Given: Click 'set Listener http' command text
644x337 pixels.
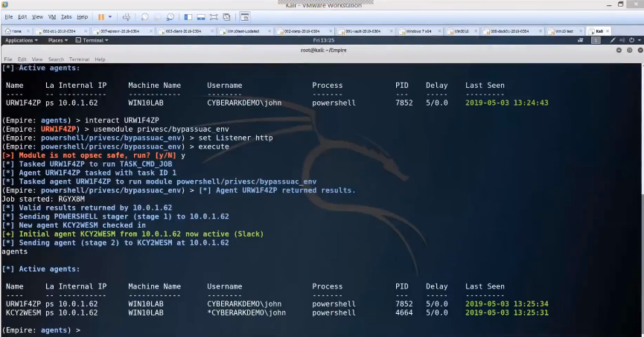Looking at the screenshot, I should pos(235,138).
